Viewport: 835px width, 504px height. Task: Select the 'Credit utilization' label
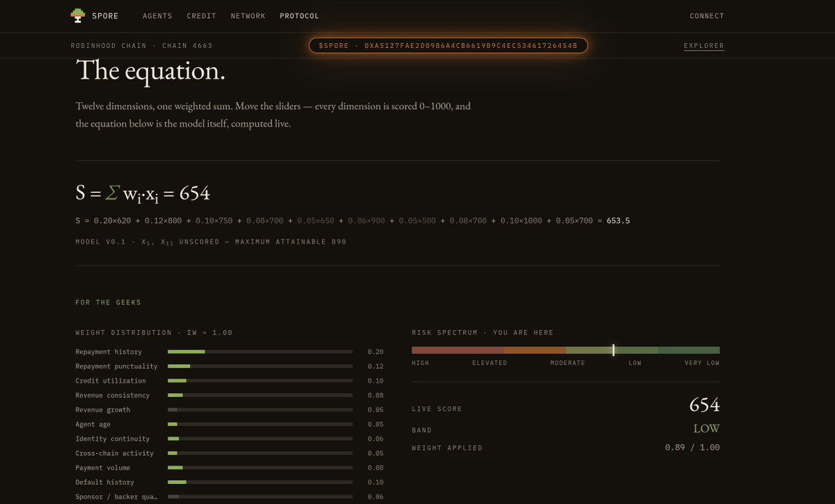point(111,381)
